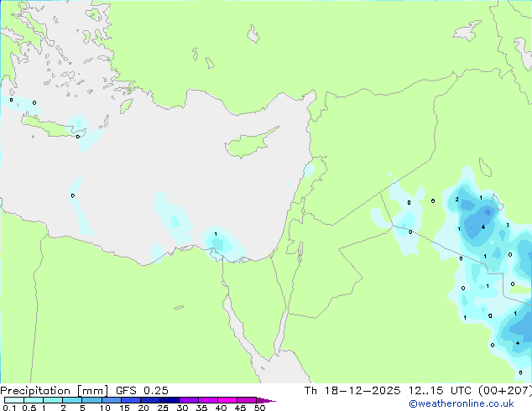The width and height of the screenshot is (532, 411).
Task: Click the '(00+207)' forecast offset text
Action: 505,391
